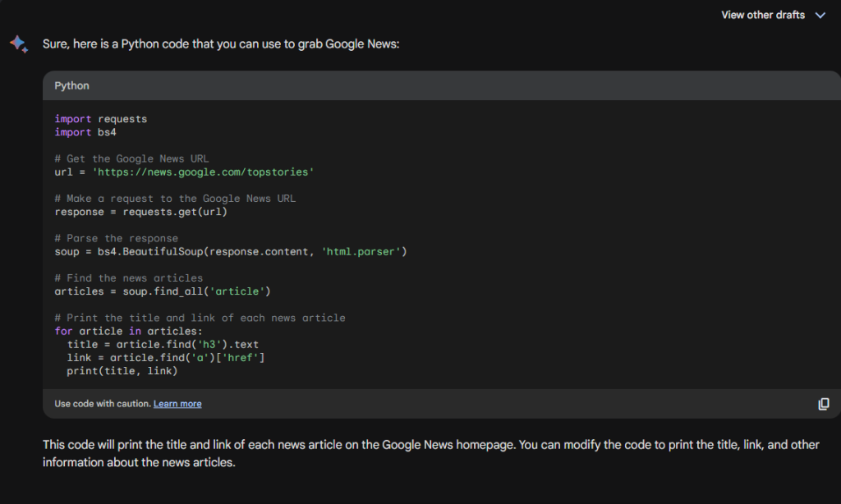Click the comment '# Find the news articles'

(129, 277)
